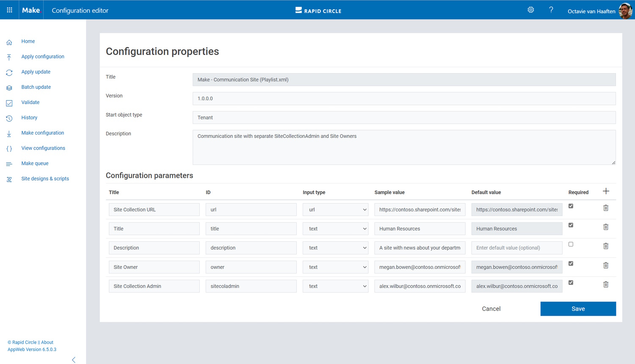The width and height of the screenshot is (635, 364).
Task: Delete the Description parameter row
Action: pyautogui.click(x=606, y=246)
